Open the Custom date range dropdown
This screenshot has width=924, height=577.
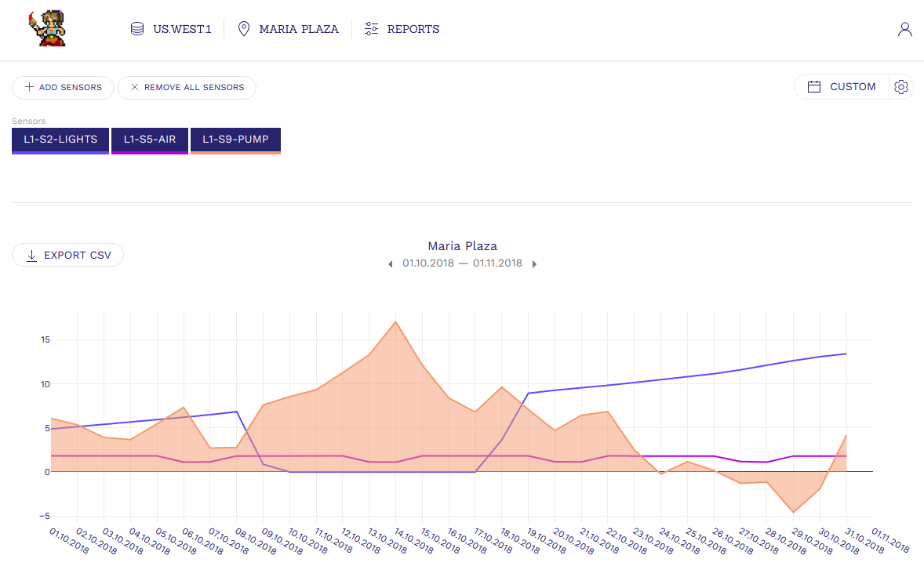coord(852,87)
